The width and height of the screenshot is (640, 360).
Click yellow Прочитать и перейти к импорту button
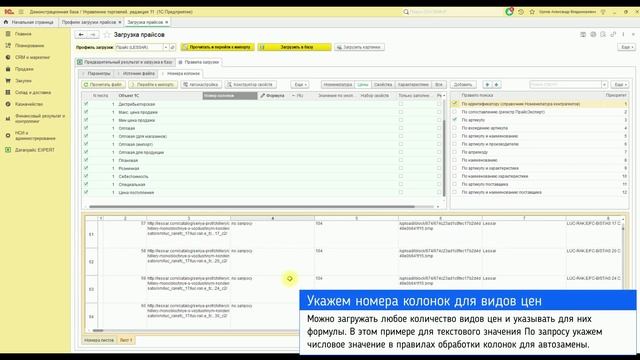218,47
